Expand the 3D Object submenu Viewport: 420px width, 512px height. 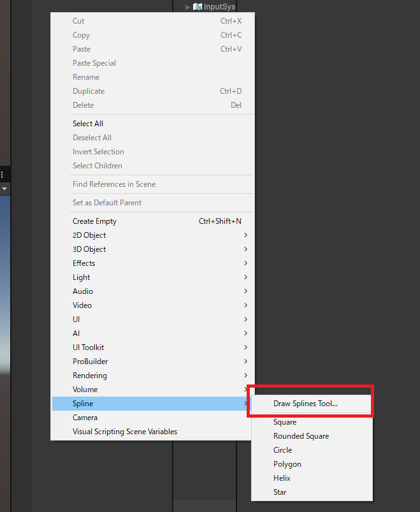point(89,249)
